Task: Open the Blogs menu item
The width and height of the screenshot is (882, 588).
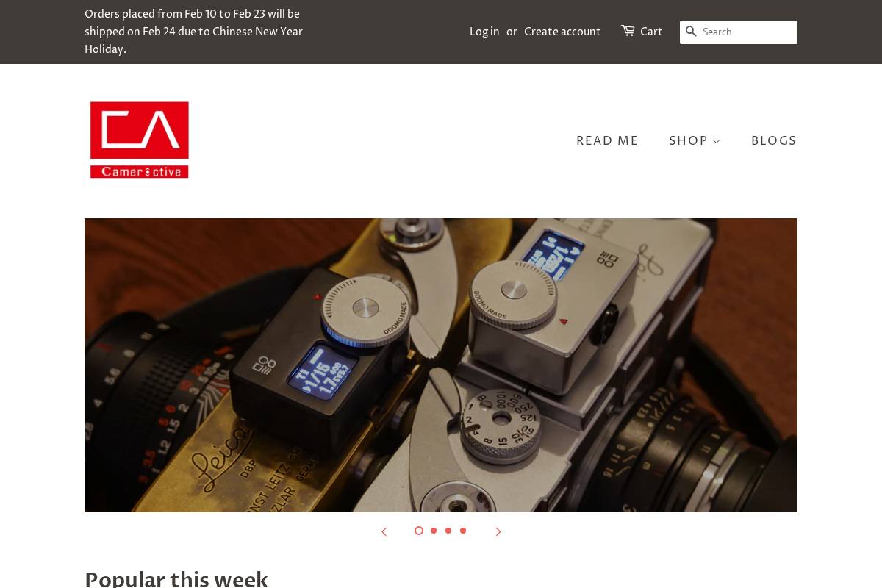Action: 774,141
